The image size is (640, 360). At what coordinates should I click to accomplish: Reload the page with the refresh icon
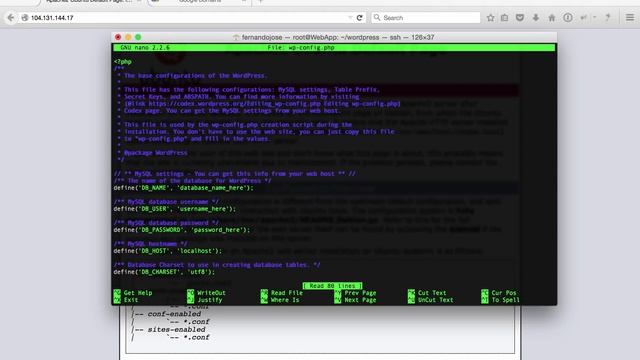pyautogui.click(x=360, y=18)
